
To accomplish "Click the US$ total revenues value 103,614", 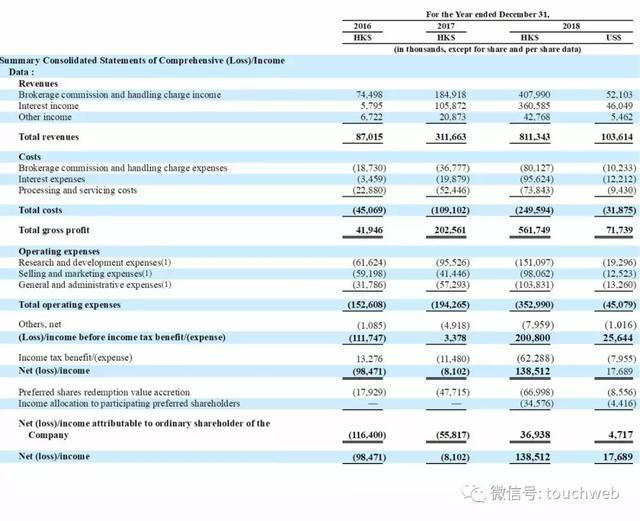I will pos(617,137).
